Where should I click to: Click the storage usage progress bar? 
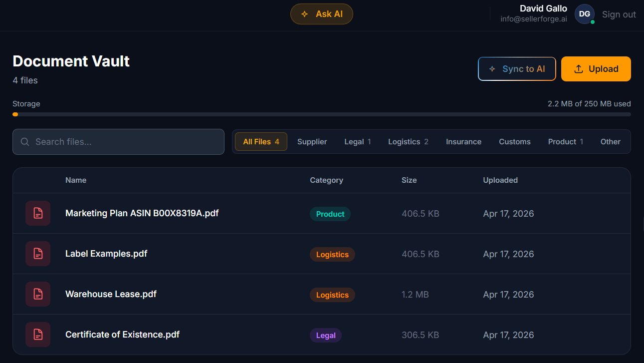point(322,114)
